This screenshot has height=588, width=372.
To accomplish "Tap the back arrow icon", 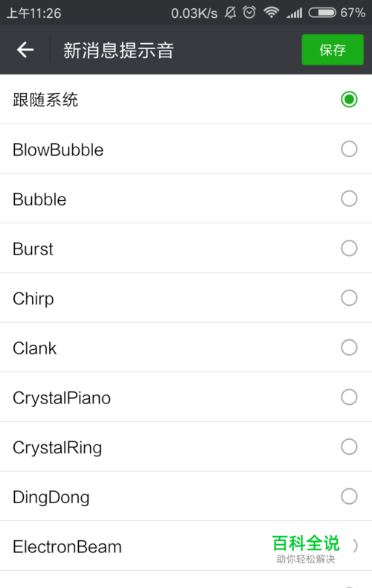I will click(25, 50).
